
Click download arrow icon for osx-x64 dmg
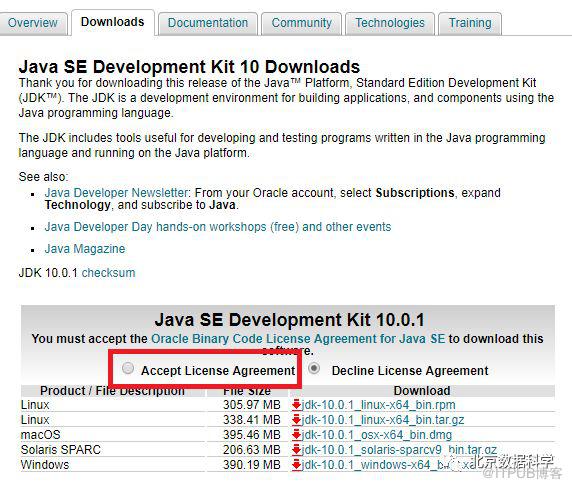296,434
